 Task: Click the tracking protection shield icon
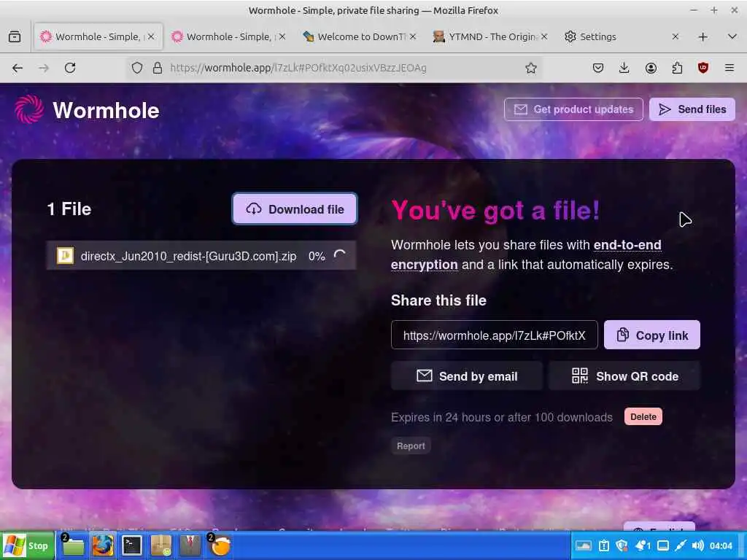[x=136, y=68]
